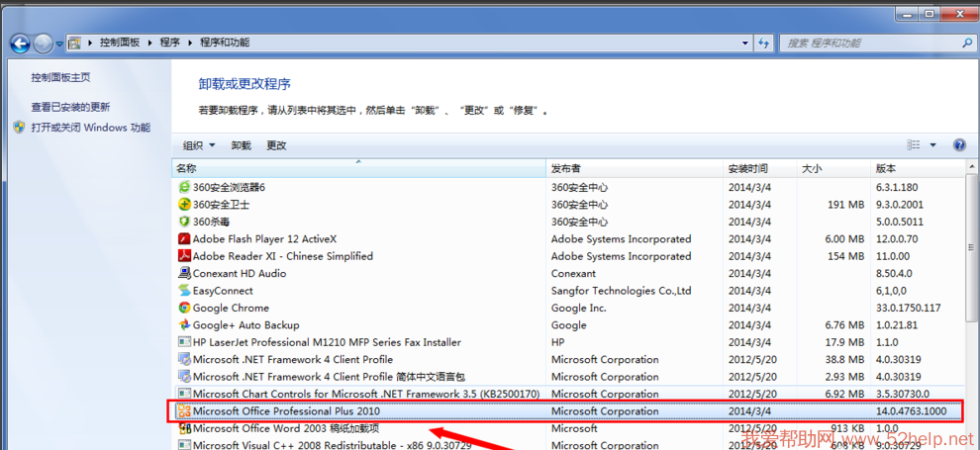The height and width of the screenshot is (450, 980).
Task: Select the Microsoft Office Professional Plus 2010 icon
Action: click(184, 411)
